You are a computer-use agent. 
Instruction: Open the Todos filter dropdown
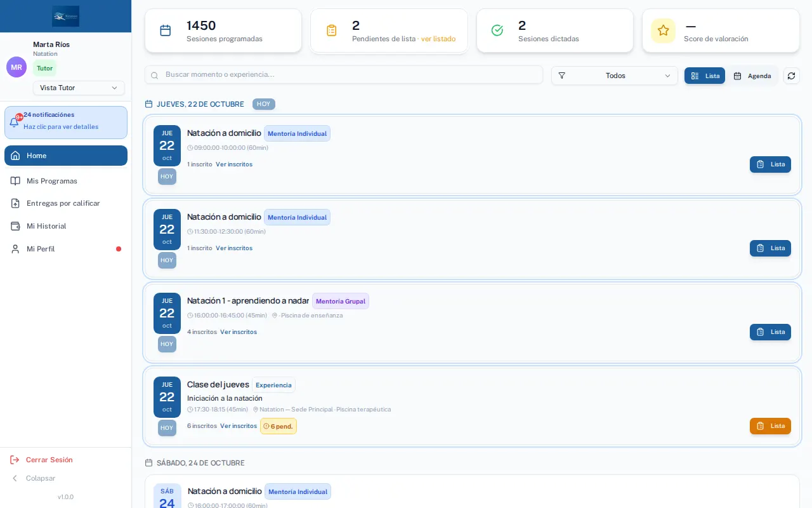(615, 76)
